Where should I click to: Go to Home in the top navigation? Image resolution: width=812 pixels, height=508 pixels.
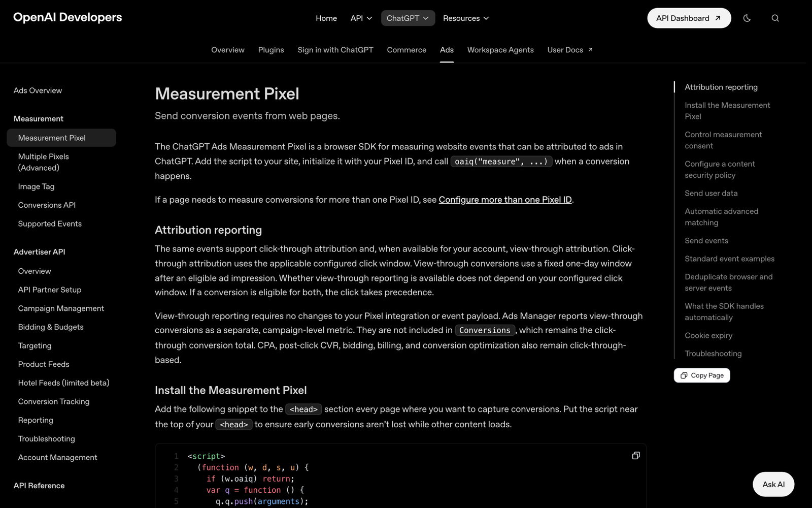(326, 18)
